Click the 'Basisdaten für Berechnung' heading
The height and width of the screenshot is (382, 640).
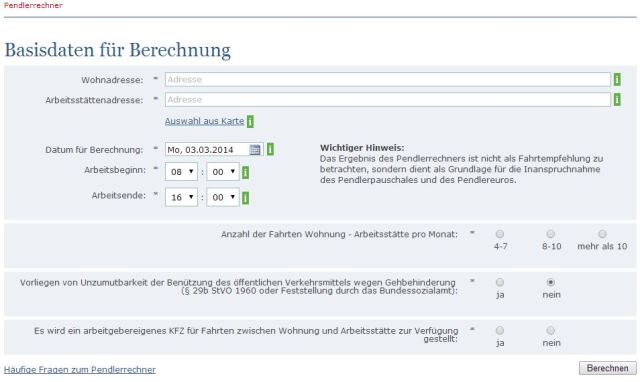(x=118, y=50)
